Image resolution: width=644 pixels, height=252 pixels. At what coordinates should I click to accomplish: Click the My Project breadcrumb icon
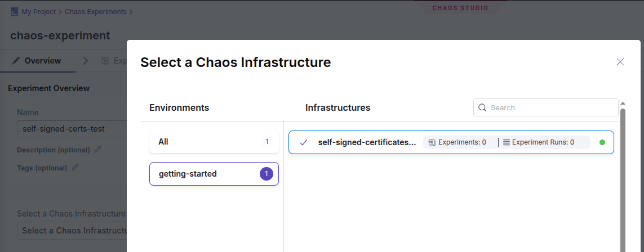click(14, 11)
